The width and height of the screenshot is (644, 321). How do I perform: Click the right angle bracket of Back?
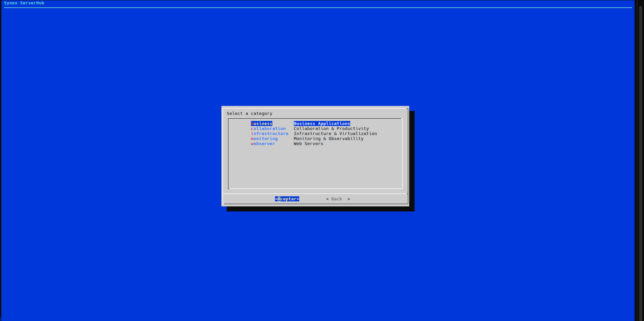349,199
